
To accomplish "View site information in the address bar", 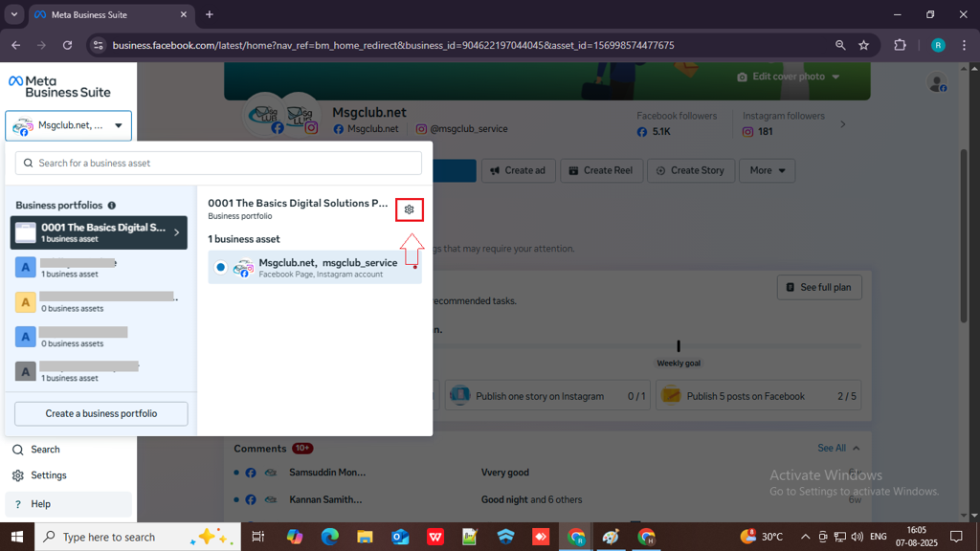I will [99, 45].
